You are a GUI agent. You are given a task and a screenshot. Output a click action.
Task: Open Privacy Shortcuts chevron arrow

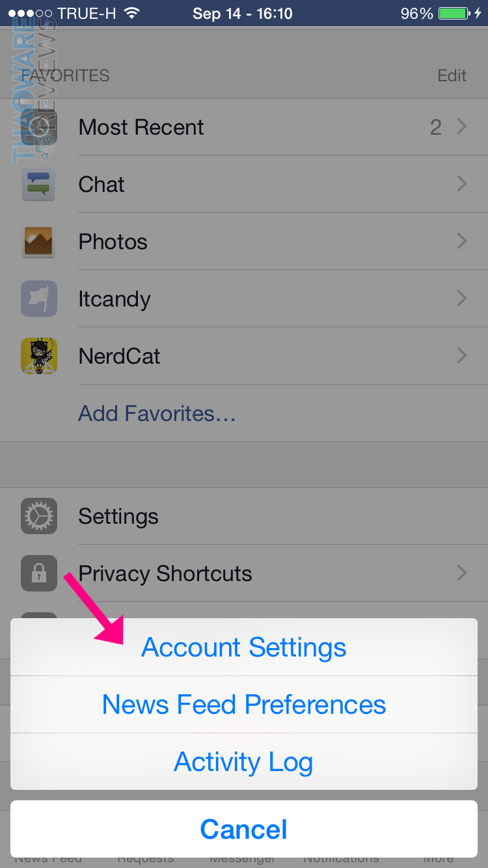462,573
